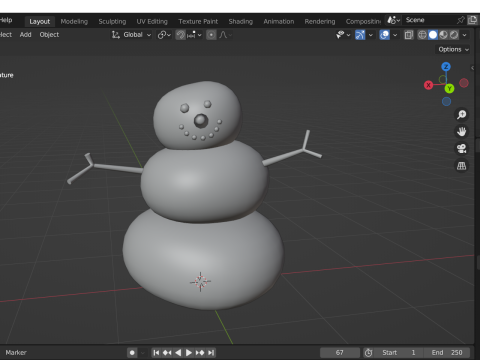Expand the sidebar with the small arrow
The height and width of the screenshot is (360, 480).
pyautogui.click(x=472, y=68)
